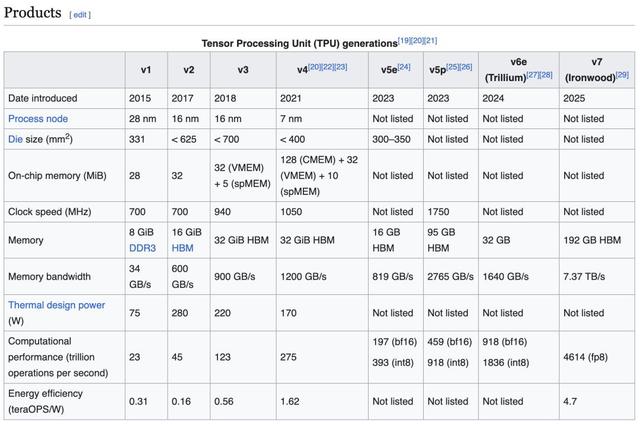The image size is (640, 424).
Task: Open the Thermal design power link
Action: [x=56, y=304]
